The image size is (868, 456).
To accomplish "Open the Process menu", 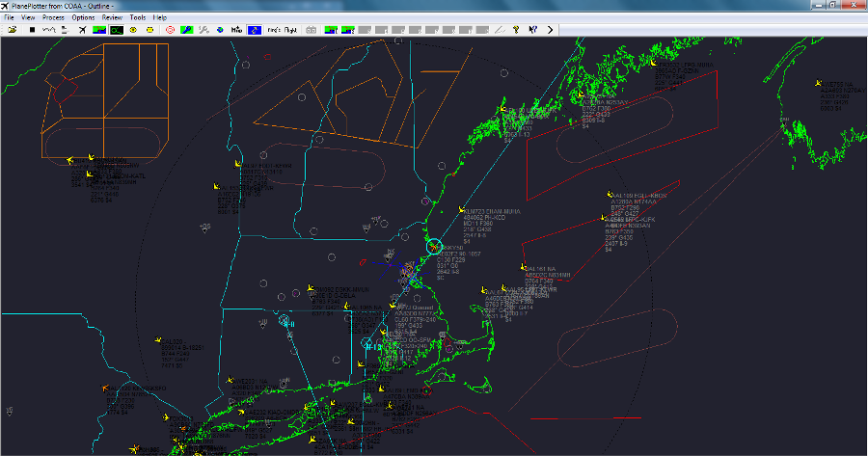I will click(x=53, y=17).
